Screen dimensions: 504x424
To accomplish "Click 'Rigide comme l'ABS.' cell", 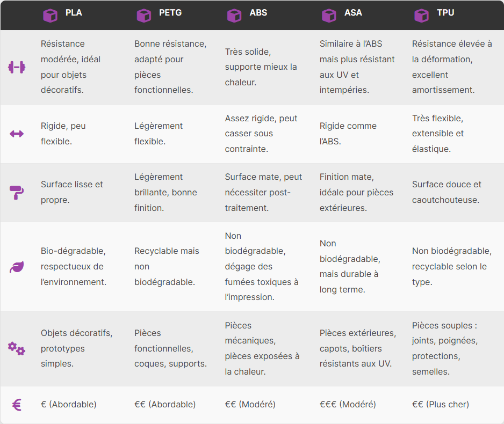I will coord(348,134).
